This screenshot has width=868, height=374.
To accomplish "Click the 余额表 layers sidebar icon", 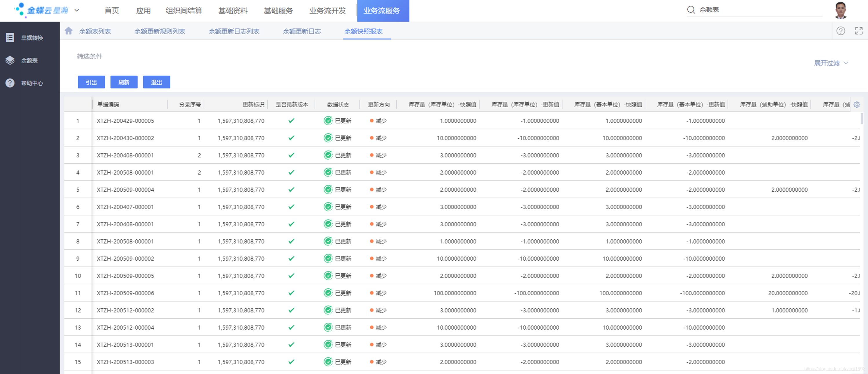I will [10, 60].
